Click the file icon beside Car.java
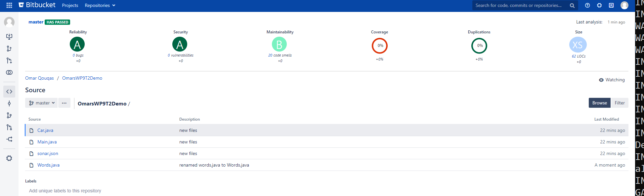Viewport: 644px width, 196px height. click(31, 131)
